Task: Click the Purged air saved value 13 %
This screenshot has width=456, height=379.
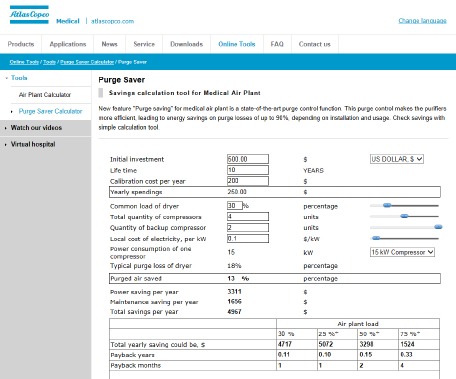Action: (x=238, y=278)
